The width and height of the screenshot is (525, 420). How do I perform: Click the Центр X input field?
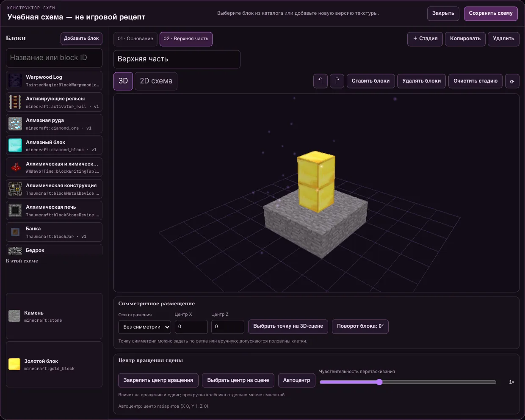click(x=191, y=327)
